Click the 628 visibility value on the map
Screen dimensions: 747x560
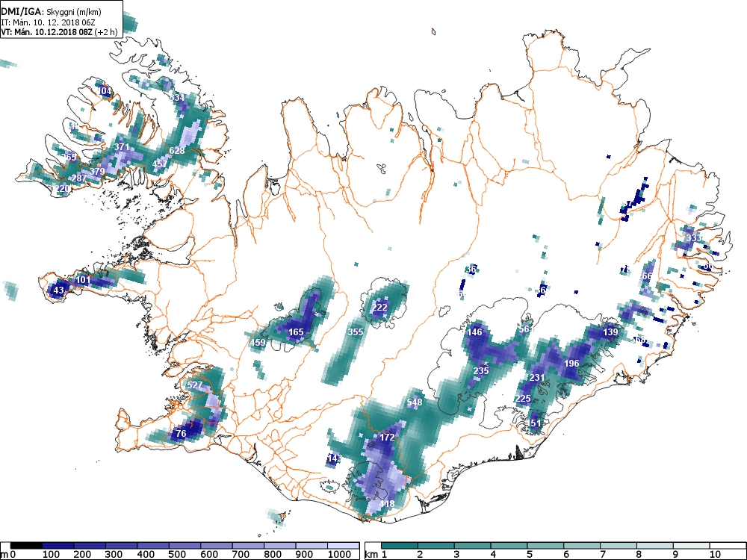point(177,151)
